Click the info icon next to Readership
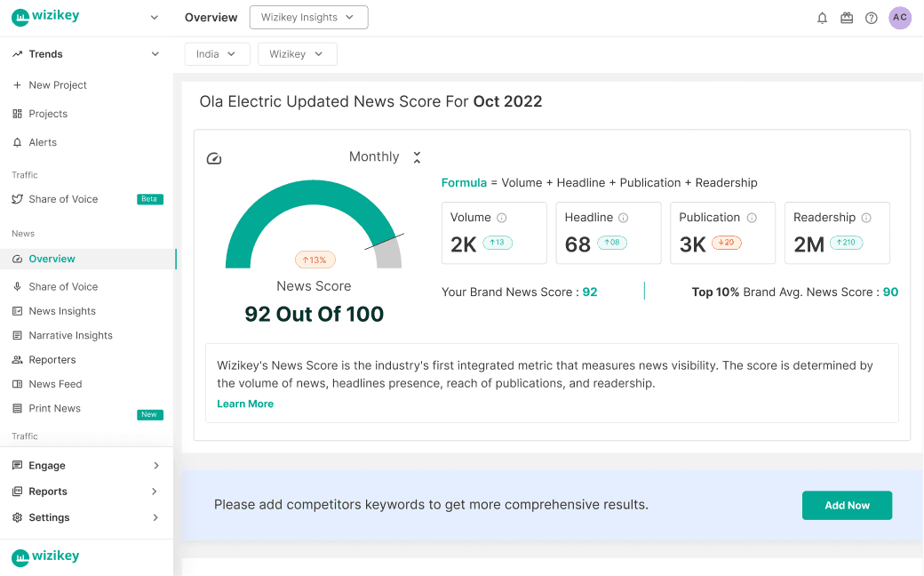The height and width of the screenshot is (576, 924). coord(866,218)
